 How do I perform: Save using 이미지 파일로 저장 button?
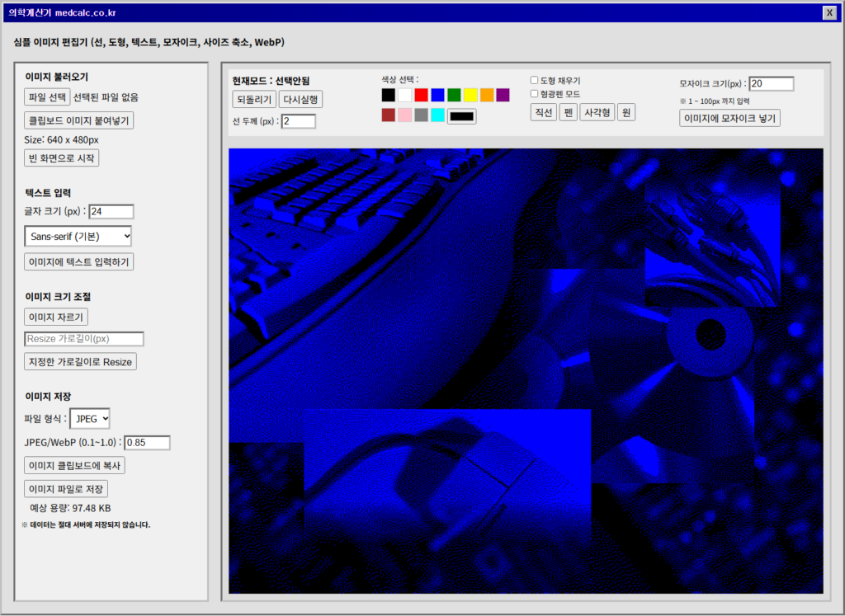pos(66,489)
